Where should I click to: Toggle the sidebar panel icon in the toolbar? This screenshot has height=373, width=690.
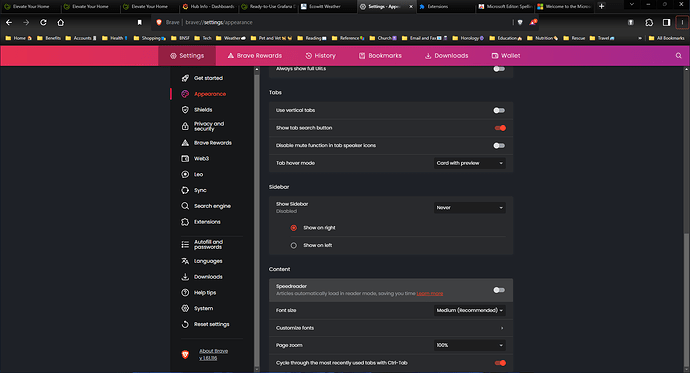[667, 22]
